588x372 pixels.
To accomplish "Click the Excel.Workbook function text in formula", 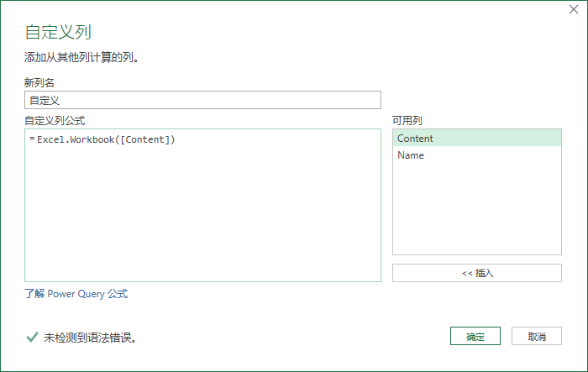I will (x=76, y=139).
